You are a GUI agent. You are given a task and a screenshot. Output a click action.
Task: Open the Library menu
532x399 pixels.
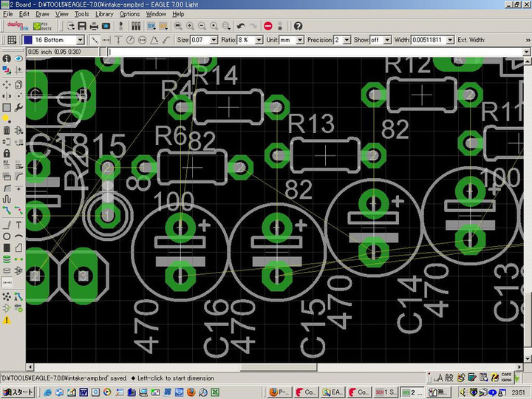104,14
